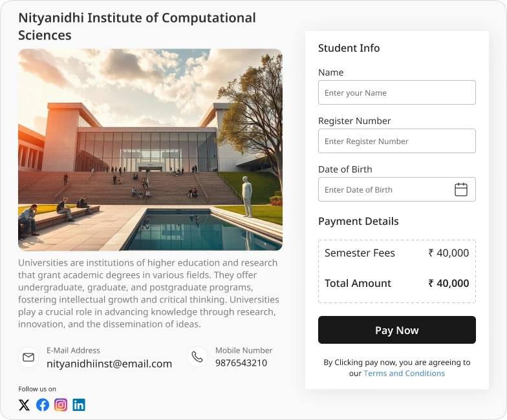The width and height of the screenshot is (507, 420).
Task: Click the Pay Now button
Action: (x=397, y=330)
